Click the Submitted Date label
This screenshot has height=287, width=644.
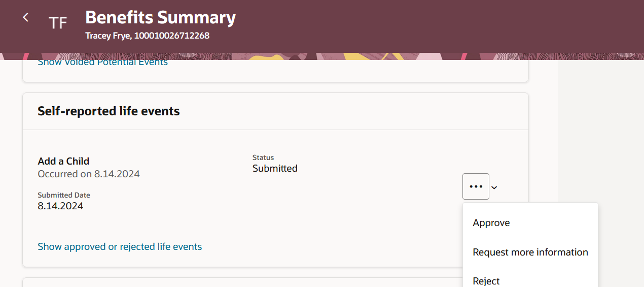pos(64,195)
